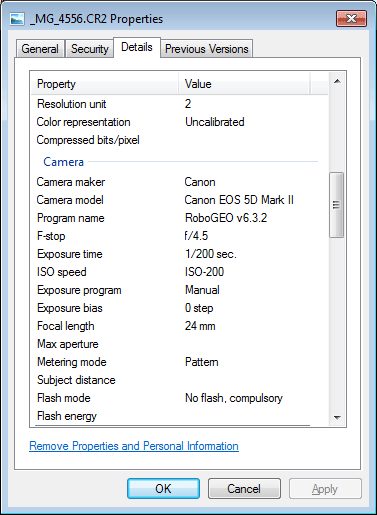The image size is (377, 515).
Task: Select the Focal length property
Action: pos(66,326)
